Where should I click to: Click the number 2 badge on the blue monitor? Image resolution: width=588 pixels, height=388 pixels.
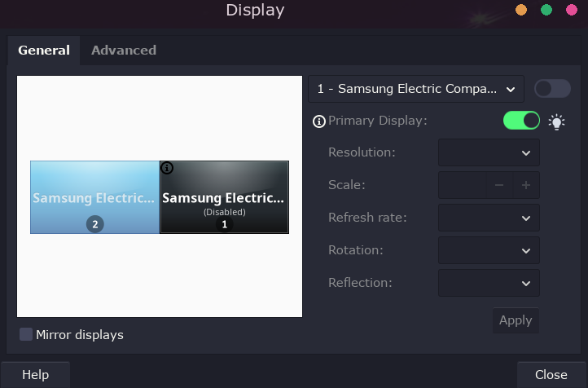coord(95,224)
